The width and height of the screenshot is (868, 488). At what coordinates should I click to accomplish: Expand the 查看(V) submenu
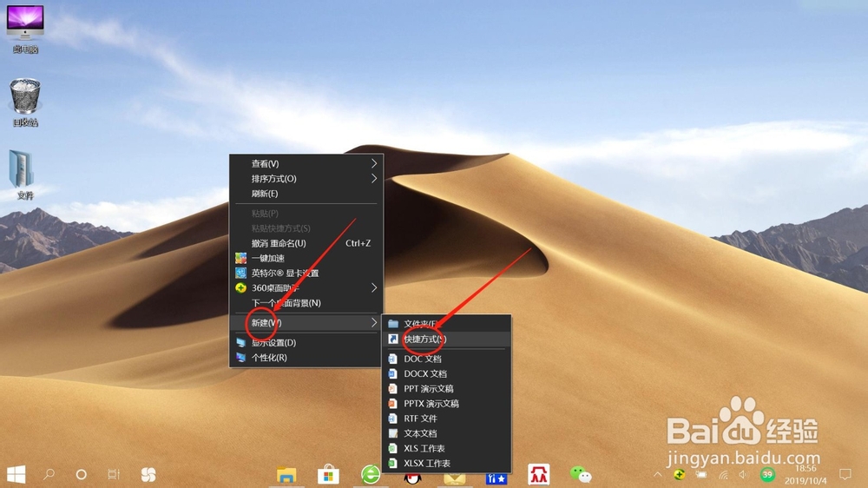point(306,163)
